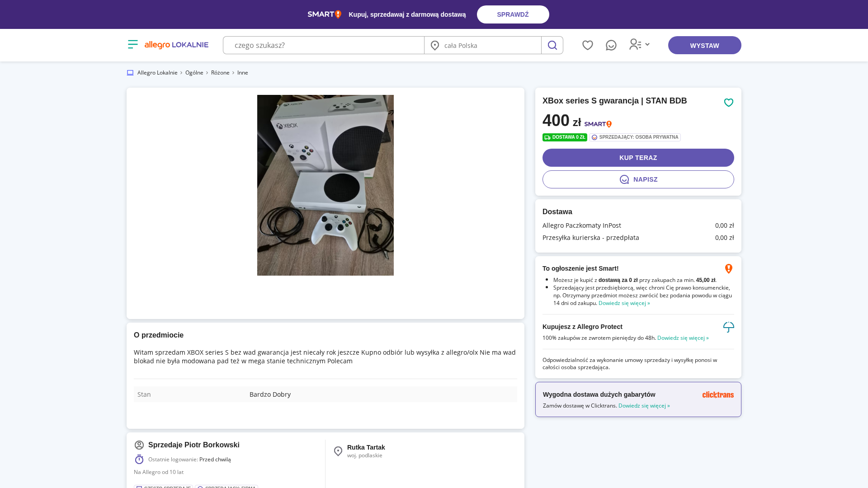868x488 pixels.
Task: Add listing to favorites with the heart toggle
Action: click(728, 103)
